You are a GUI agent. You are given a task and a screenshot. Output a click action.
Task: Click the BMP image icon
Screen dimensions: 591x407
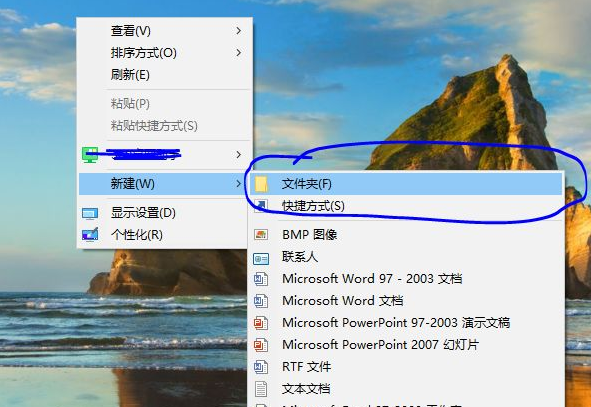(x=261, y=235)
